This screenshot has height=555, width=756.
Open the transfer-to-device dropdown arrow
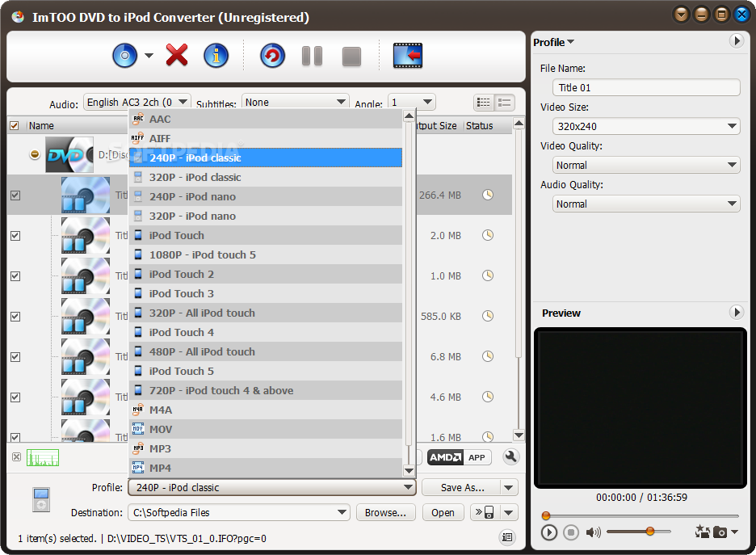click(509, 512)
